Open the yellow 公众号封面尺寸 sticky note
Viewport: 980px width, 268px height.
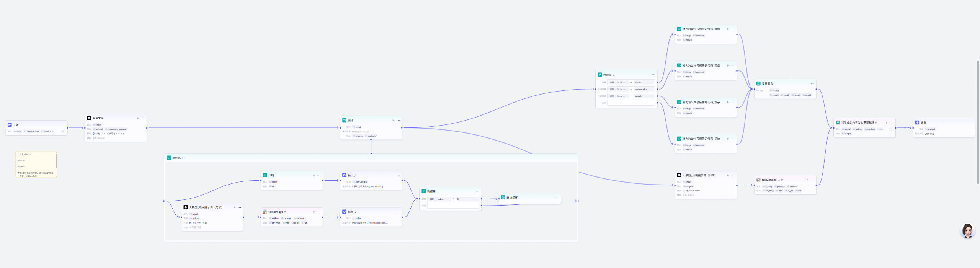tap(36, 165)
